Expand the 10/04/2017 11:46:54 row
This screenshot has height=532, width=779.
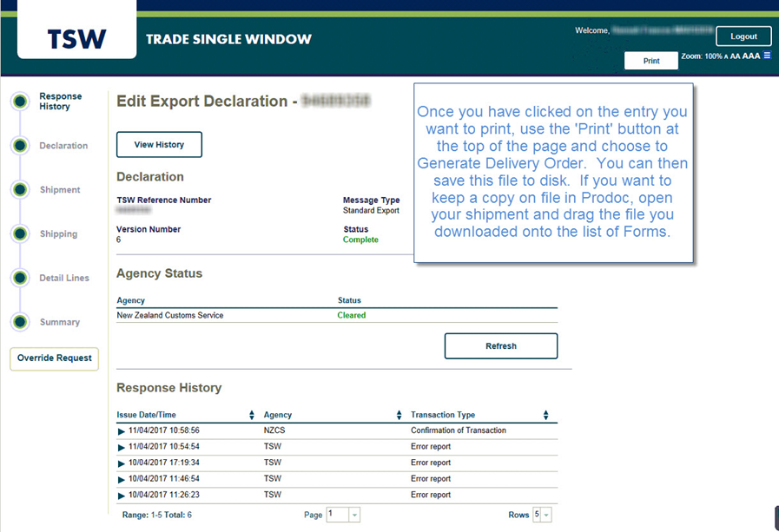121,479
